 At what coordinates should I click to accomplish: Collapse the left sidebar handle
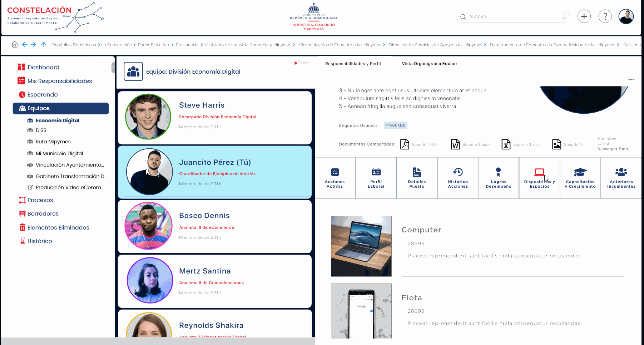[113, 67]
